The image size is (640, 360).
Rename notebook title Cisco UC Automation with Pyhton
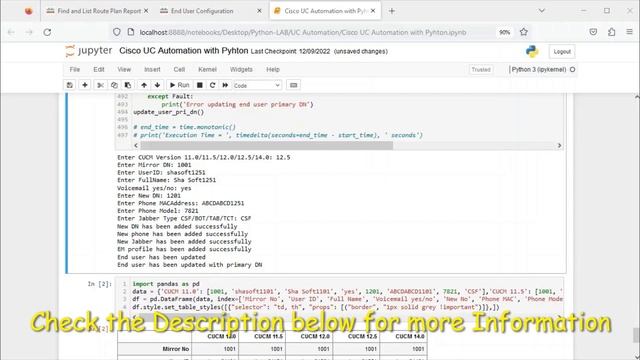(184, 51)
